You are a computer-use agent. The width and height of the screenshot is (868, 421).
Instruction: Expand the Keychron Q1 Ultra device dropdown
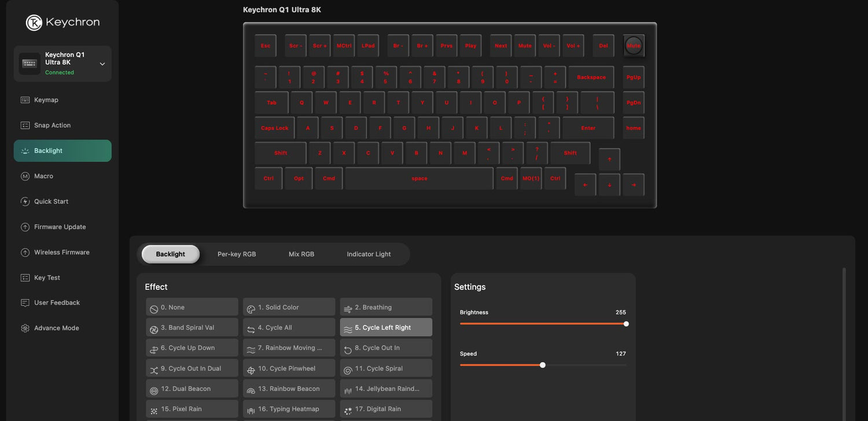102,64
